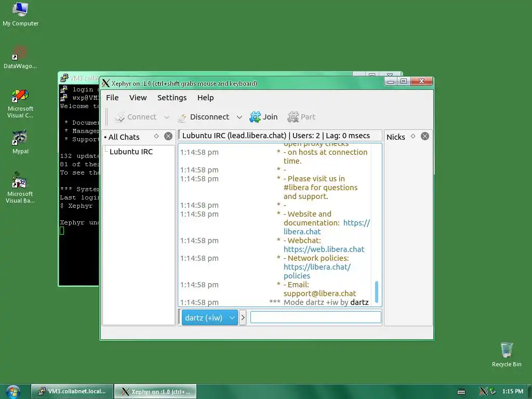Detach the Nicks panel with the diamond icon
The width and height of the screenshot is (532, 399).
pyautogui.click(x=413, y=137)
